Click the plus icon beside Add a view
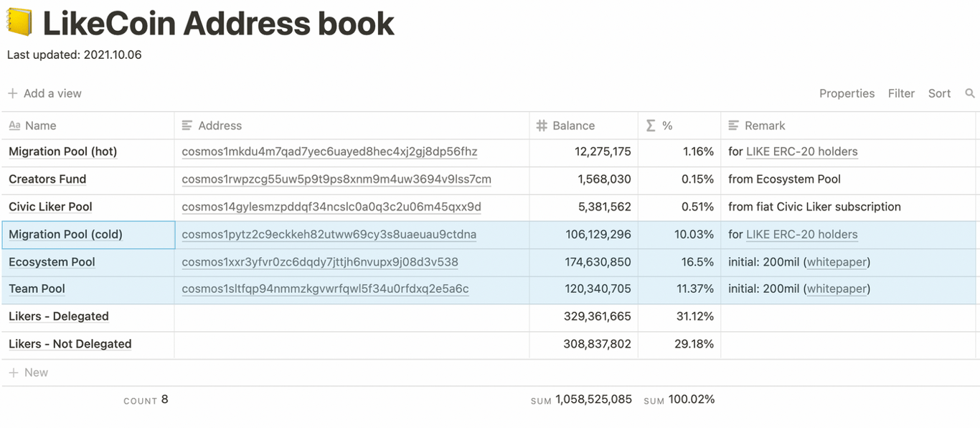This screenshot has width=980, height=428. (13, 93)
